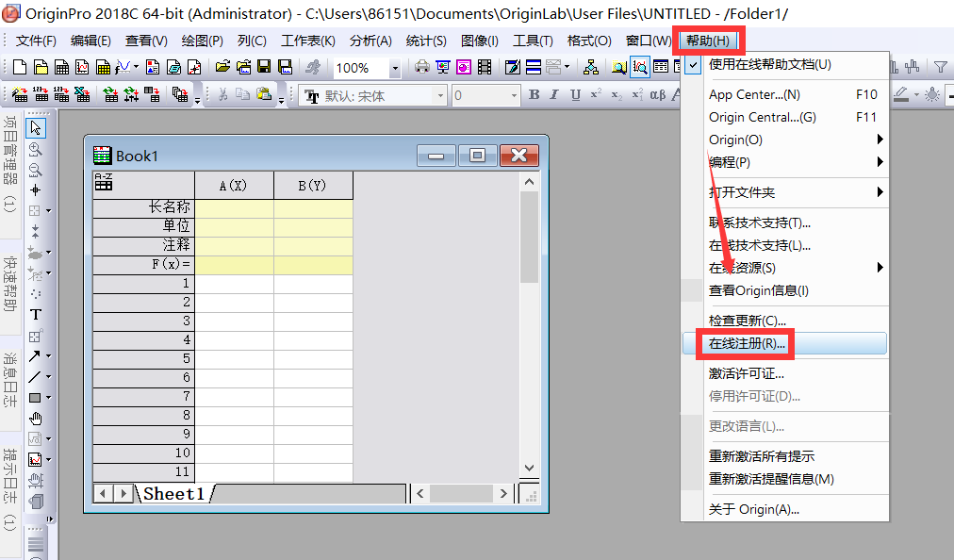Insert Greek symbols with the αβ icon
Screen dimensions: 954x560
coord(658,95)
